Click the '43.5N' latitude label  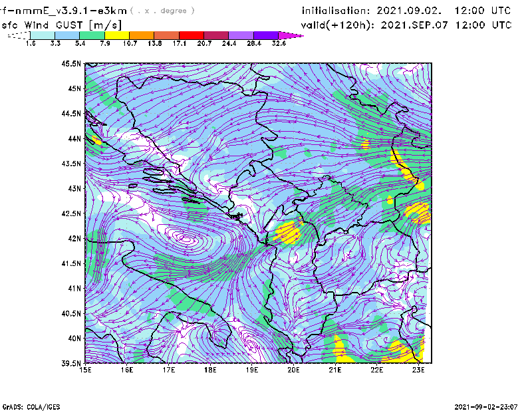click(72, 164)
